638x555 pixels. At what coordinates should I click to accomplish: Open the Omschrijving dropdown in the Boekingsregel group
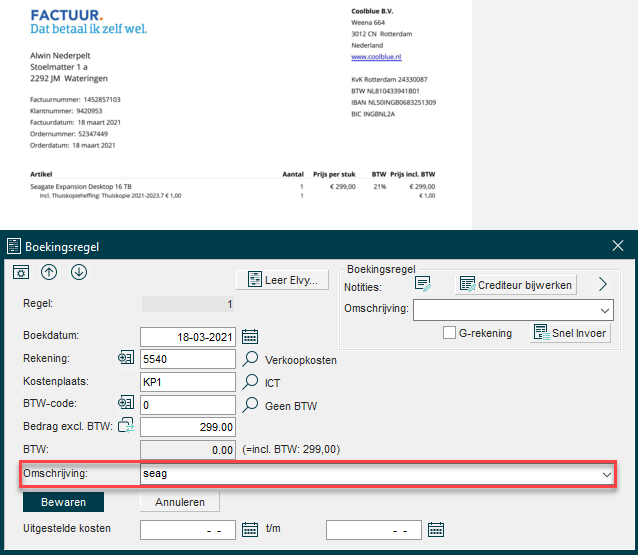pos(605,310)
